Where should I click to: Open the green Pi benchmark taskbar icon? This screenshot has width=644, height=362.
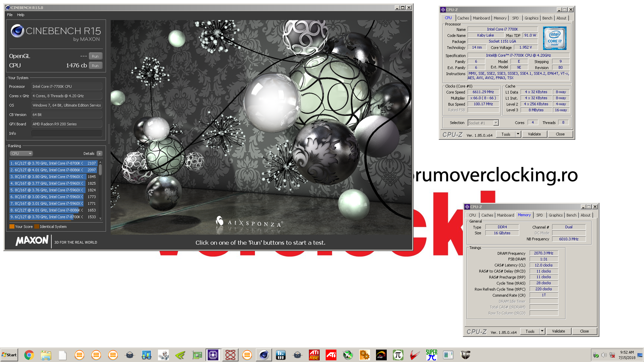coord(398,355)
